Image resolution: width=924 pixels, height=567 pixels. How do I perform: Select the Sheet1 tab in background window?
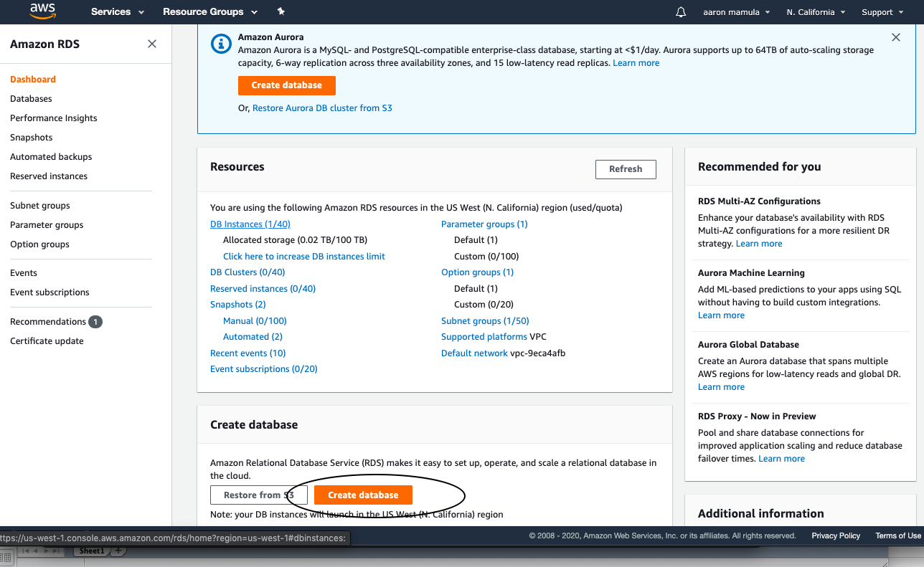(x=91, y=551)
